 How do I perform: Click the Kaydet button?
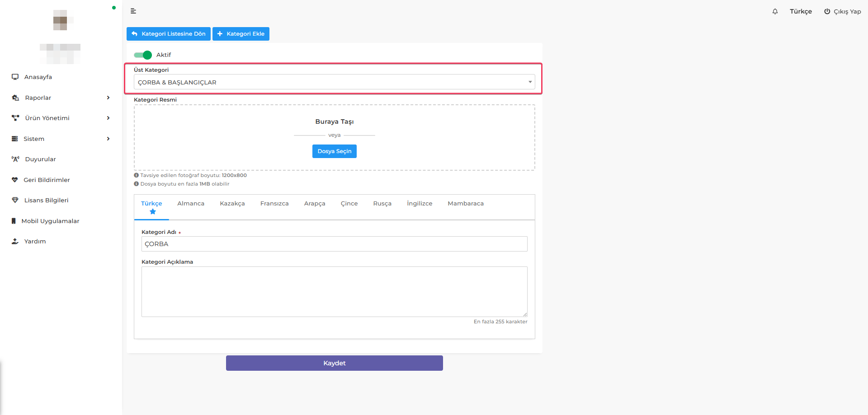(x=335, y=363)
